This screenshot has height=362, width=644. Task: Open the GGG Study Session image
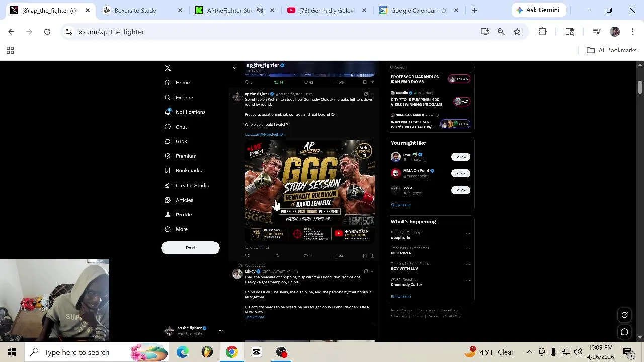309,192
